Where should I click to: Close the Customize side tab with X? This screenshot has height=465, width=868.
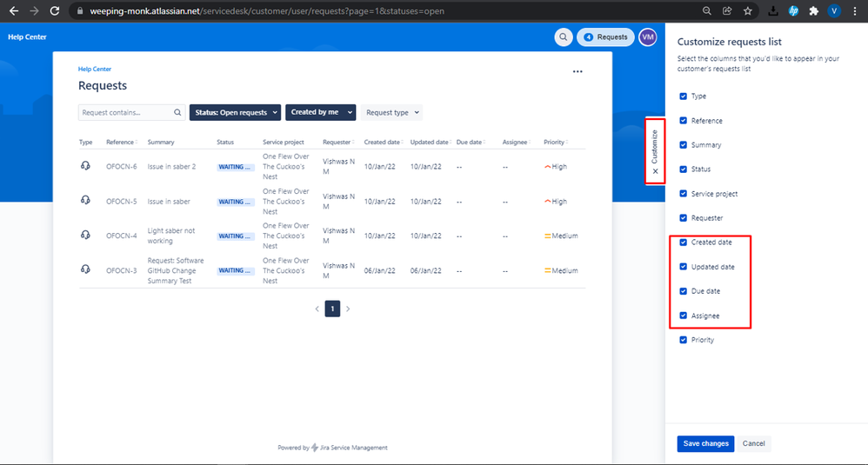[x=655, y=171]
